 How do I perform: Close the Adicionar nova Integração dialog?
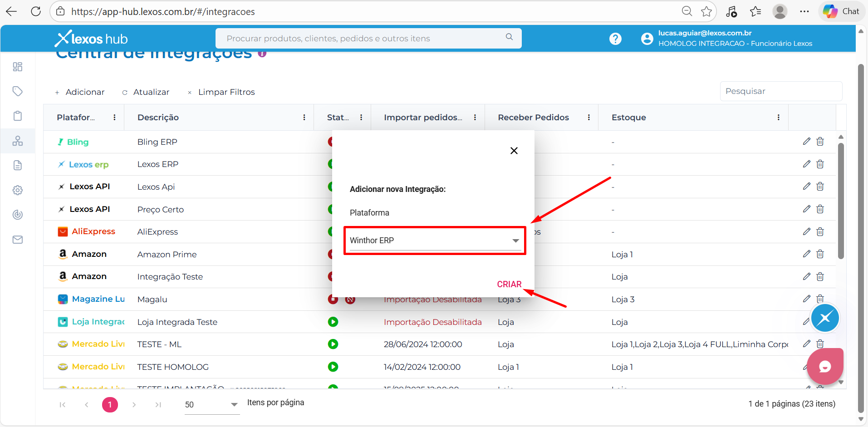pos(514,151)
